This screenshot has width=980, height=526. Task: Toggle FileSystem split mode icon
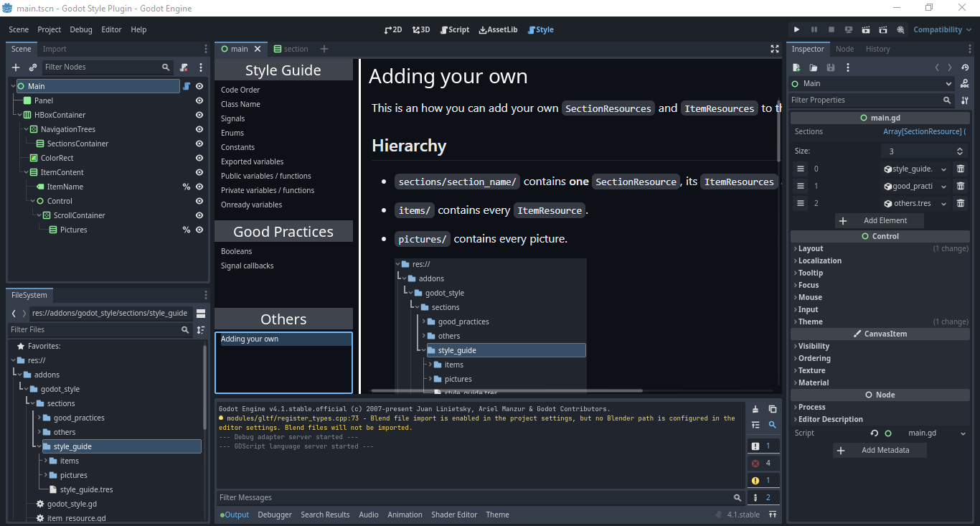coord(201,313)
